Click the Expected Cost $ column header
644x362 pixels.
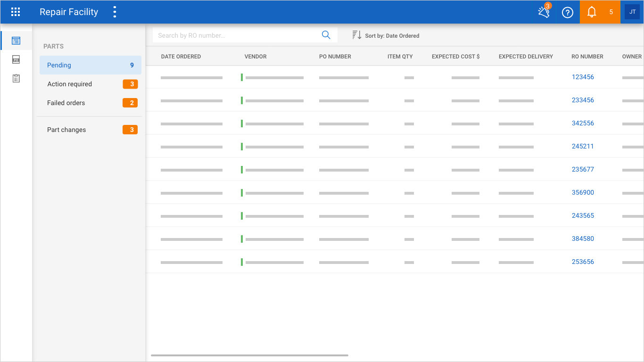(456, 57)
